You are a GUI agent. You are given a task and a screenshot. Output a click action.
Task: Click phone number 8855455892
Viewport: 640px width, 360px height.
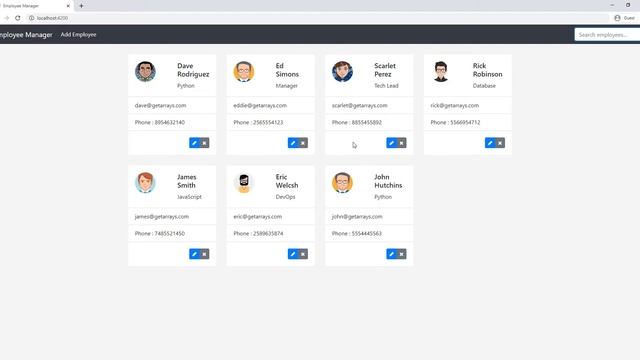point(367,122)
